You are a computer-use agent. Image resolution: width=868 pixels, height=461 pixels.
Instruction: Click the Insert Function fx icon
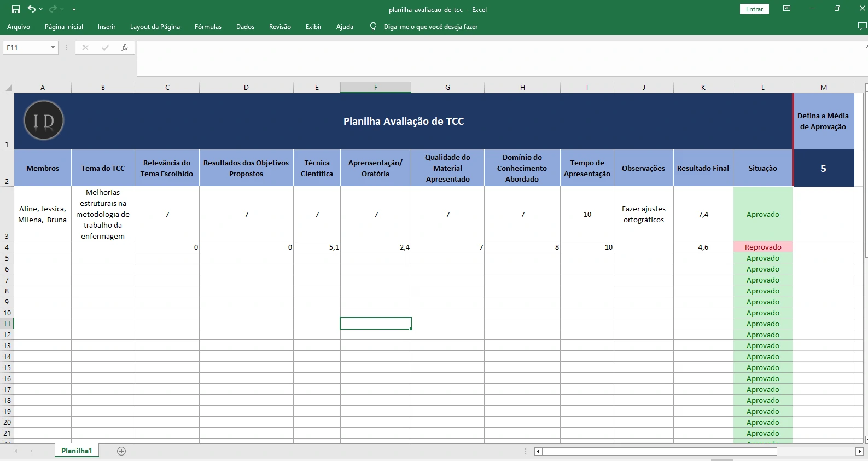125,48
